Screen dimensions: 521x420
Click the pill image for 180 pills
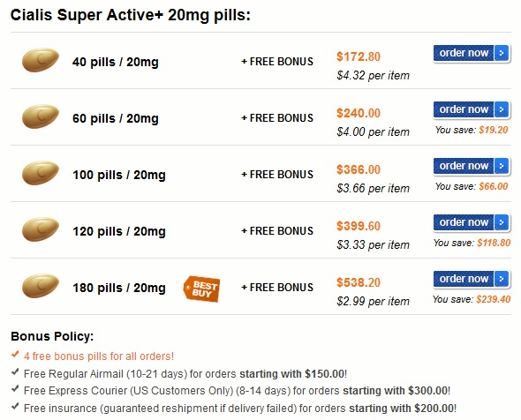click(41, 286)
